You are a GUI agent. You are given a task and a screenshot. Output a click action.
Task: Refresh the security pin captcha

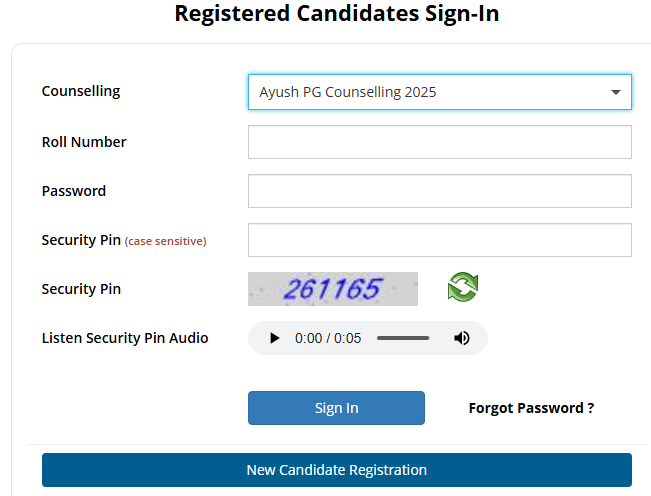[x=463, y=288]
